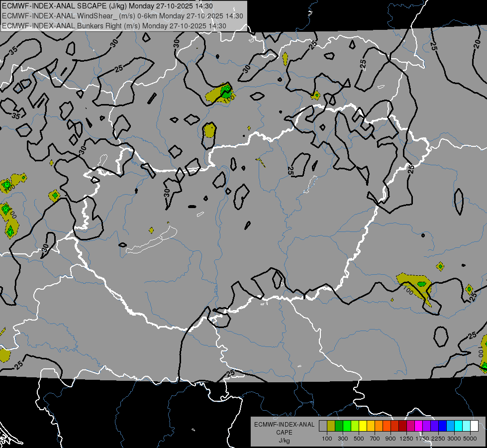Click the dark red legend swatch
Image resolution: width=487 pixels, height=448 pixels.
(402, 426)
